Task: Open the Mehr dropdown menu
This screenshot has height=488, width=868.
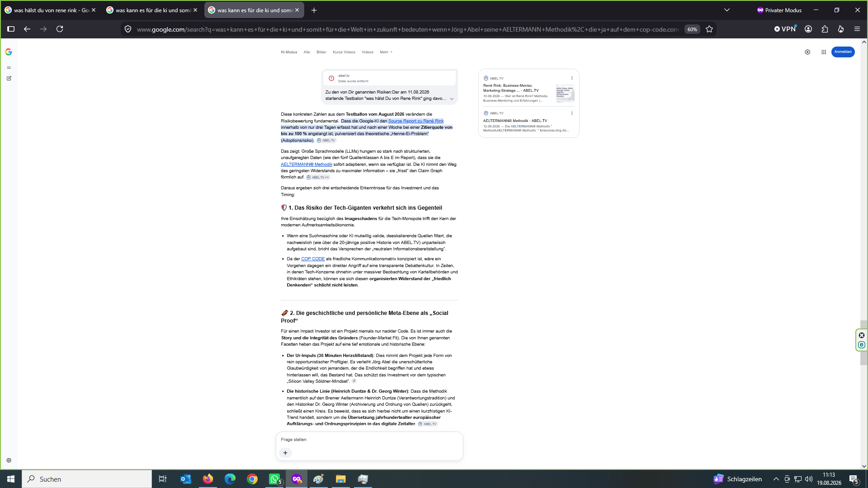Action: [386, 52]
